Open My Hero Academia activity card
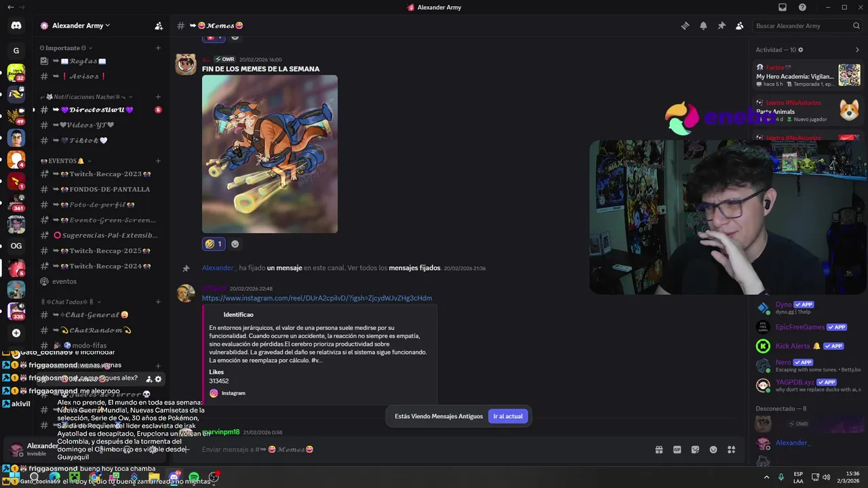 [808, 75]
